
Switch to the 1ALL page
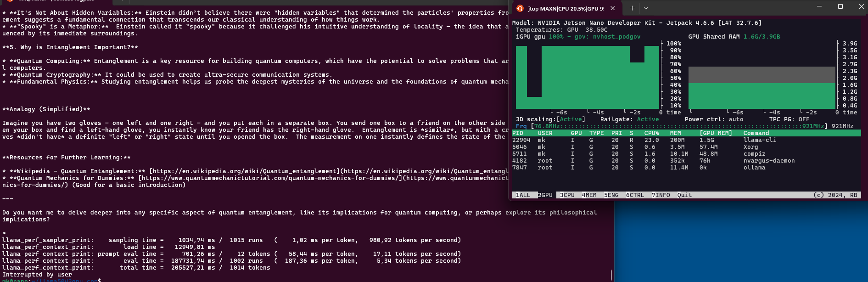(x=523, y=195)
